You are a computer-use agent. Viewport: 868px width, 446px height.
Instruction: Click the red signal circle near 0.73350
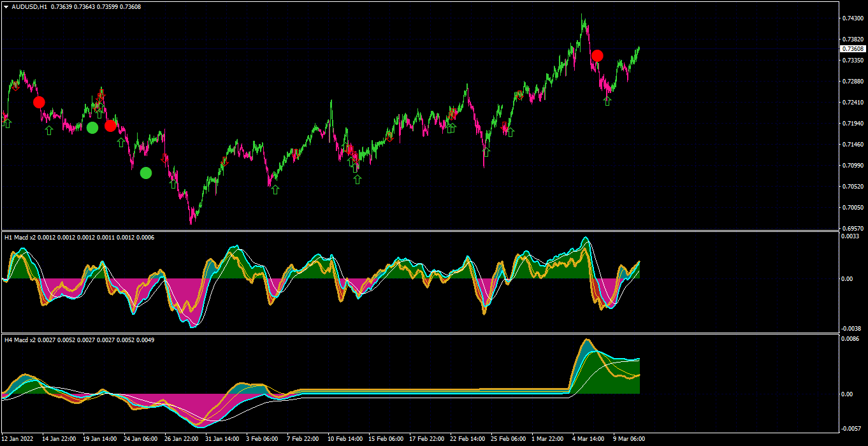(597, 55)
